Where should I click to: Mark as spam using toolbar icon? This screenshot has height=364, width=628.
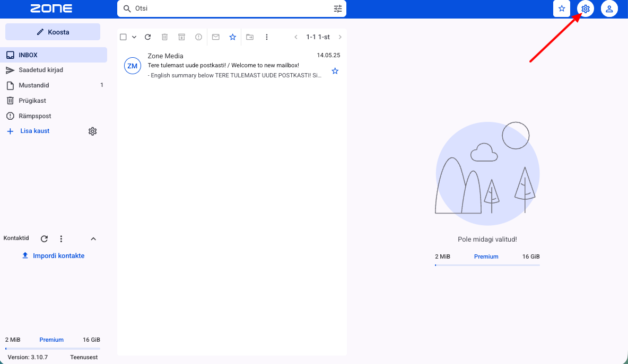(x=199, y=37)
